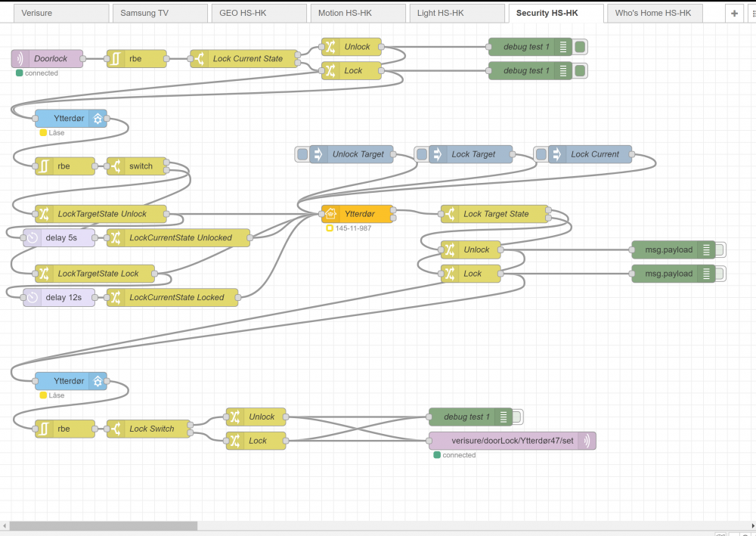756x536 pixels.
Task: Click the LockTargetState Unlock change node icon
Action: pos(43,214)
